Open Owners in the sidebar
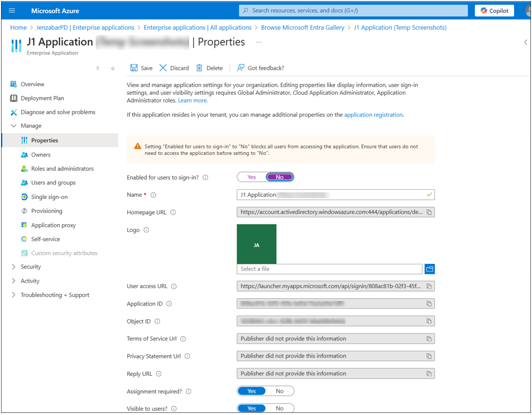The height and width of the screenshot is (415, 532). pyautogui.click(x=41, y=154)
